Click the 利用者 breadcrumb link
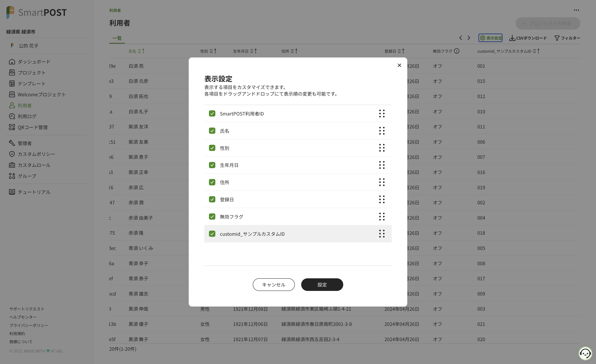 (115, 10)
